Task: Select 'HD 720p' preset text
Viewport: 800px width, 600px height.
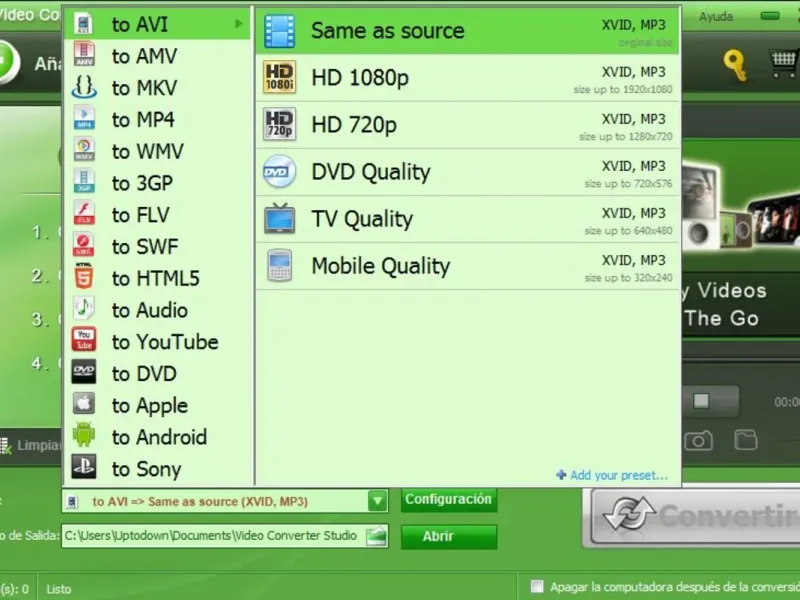Action: coord(354,124)
